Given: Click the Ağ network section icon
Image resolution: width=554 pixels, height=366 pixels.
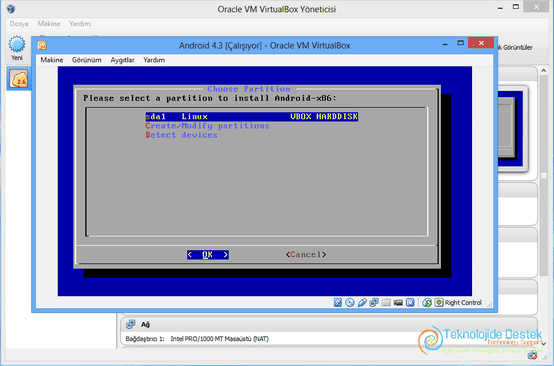Looking at the screenshot, I should [x=131, y=324].
